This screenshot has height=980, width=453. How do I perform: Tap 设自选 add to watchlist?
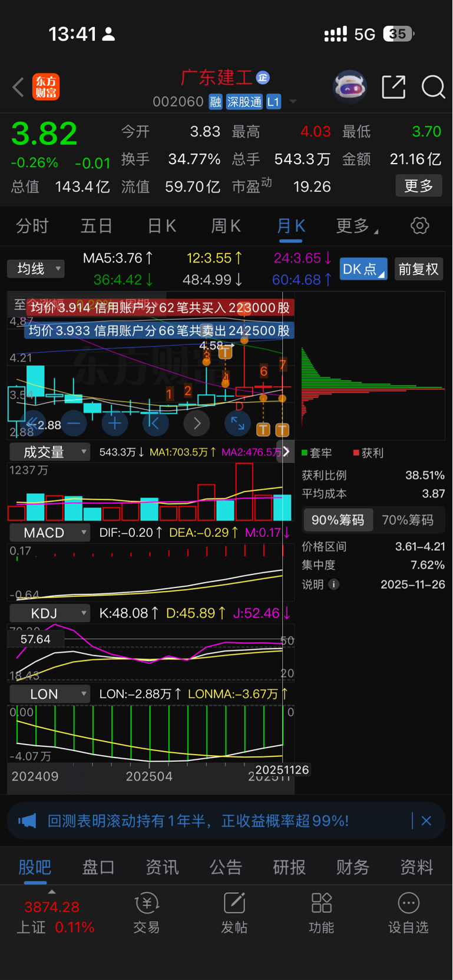[408, 913]
